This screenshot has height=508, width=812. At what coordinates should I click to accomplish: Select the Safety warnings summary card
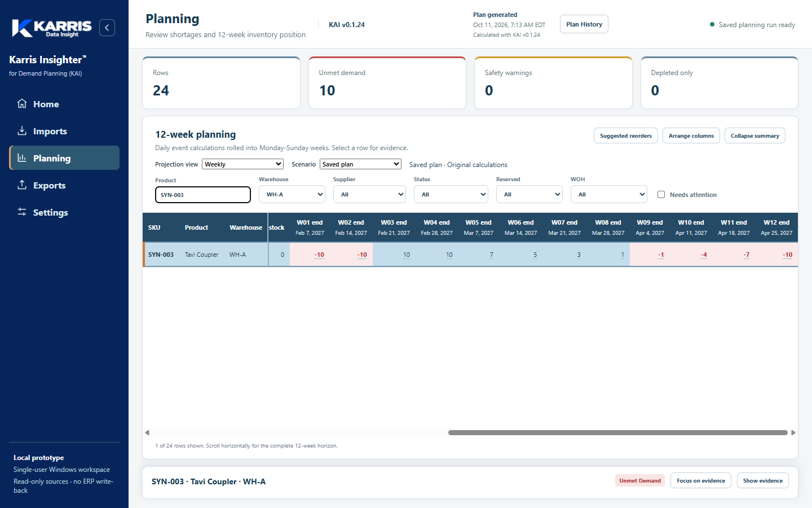[553, 82]
